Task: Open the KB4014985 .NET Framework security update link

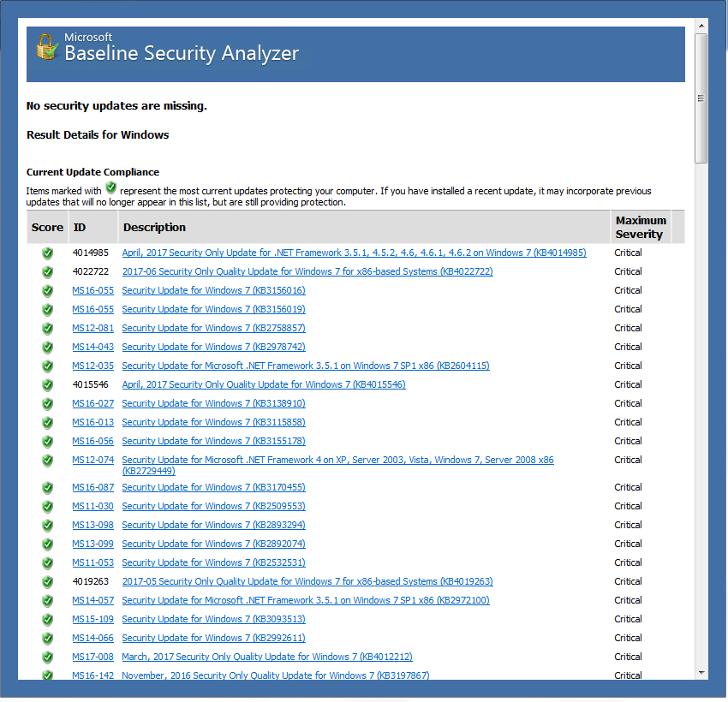Action: click(354, 253)
